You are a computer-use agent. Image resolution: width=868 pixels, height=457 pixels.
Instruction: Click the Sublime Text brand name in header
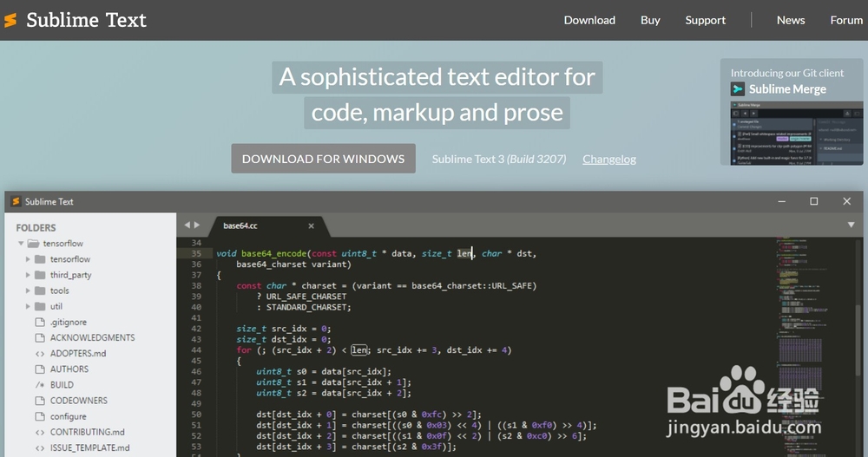coord(86,20)
